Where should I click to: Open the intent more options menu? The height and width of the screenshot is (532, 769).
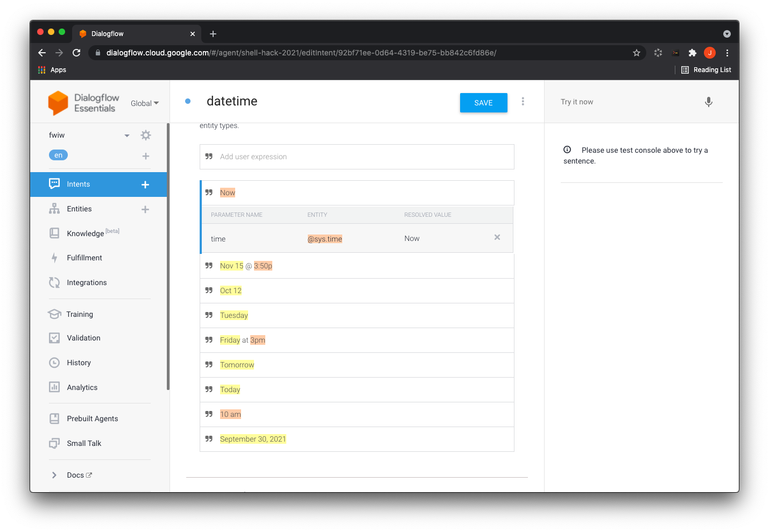pos(523,102)
